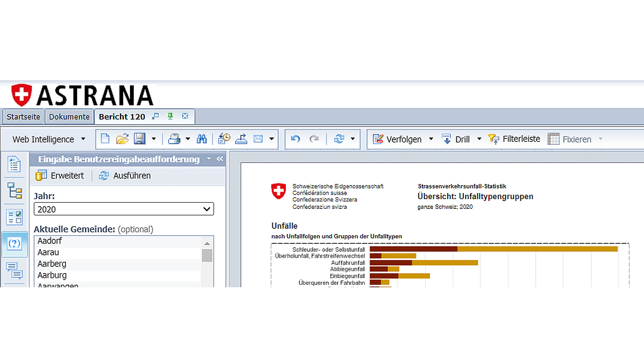Click the open folder icon

point(122,139)
